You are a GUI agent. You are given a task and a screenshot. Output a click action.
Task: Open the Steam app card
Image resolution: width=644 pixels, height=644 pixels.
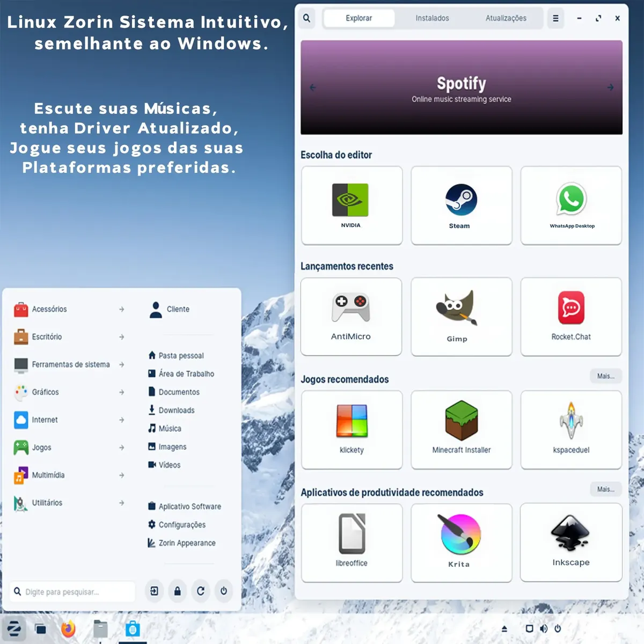(462, 206)
